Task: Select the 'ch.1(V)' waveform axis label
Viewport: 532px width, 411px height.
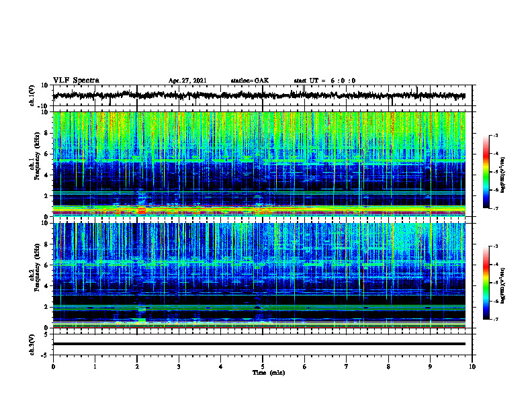Action: (32, 95)
